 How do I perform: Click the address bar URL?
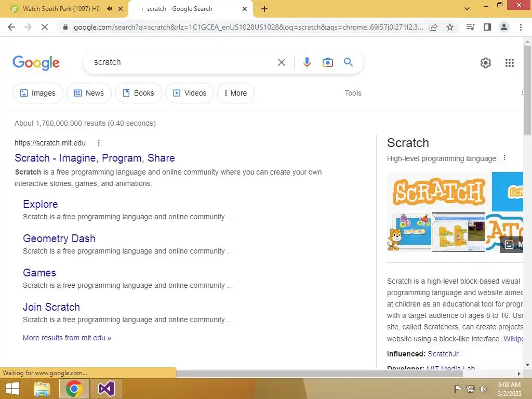pyautogui.click(x=248, y=27)
